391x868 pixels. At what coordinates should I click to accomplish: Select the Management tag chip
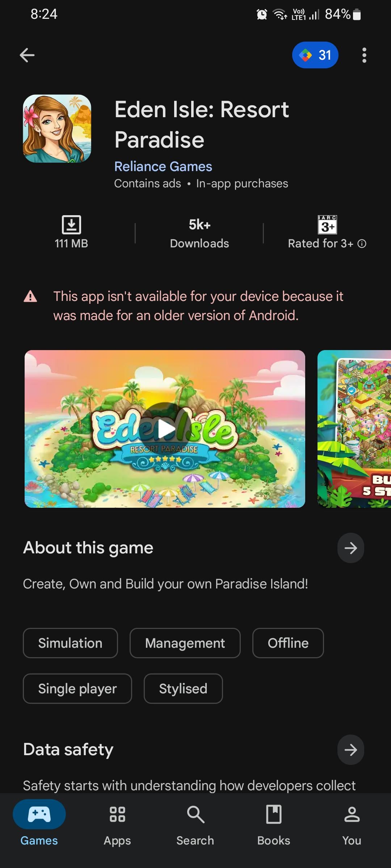coord(185,643)
